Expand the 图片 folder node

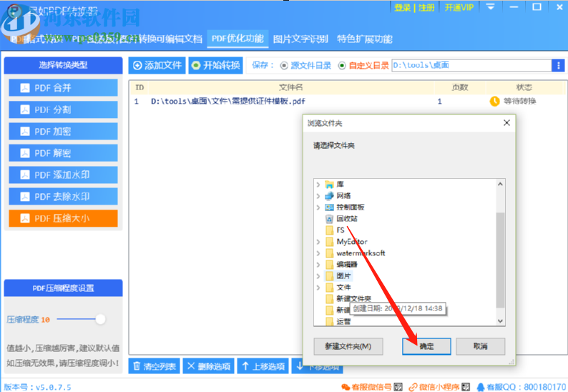[x=318, y=276]
